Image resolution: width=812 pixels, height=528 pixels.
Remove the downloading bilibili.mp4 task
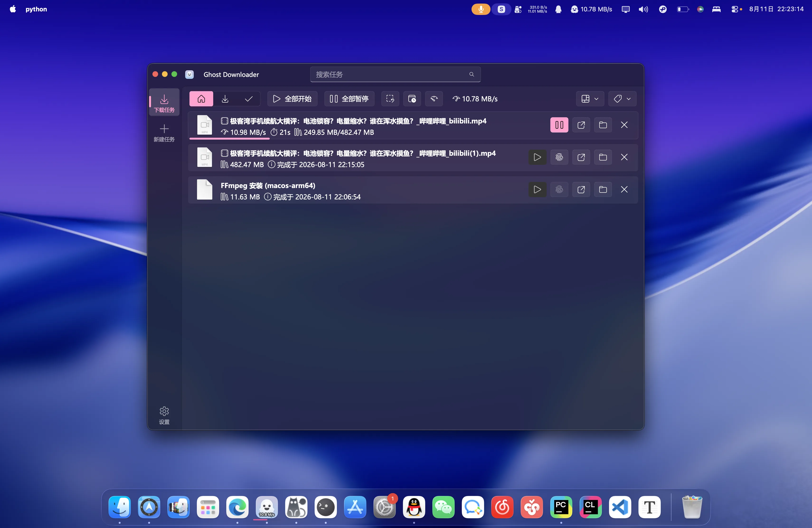pos(624,125)
